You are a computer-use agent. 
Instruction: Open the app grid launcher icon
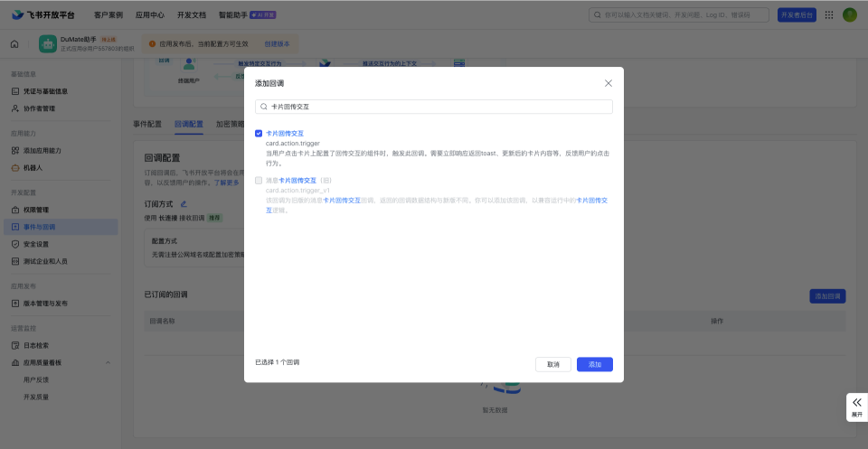click(x=829, y=14)
